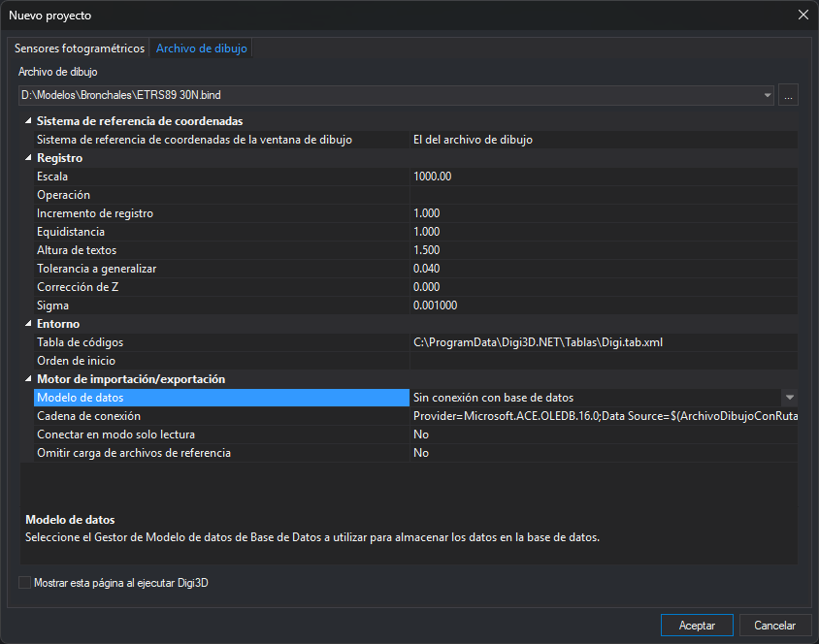
Task: Select the Tolerancia a generalizar label
Action: click(x=97, y=269)
